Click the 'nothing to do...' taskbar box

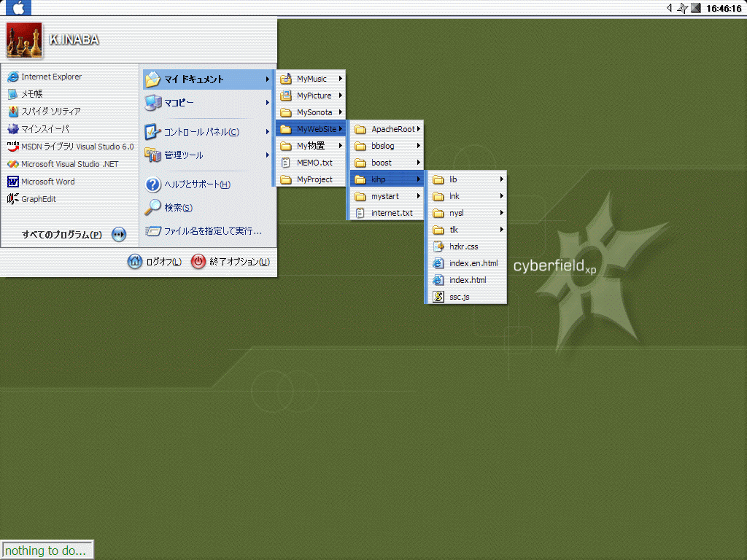47,550
